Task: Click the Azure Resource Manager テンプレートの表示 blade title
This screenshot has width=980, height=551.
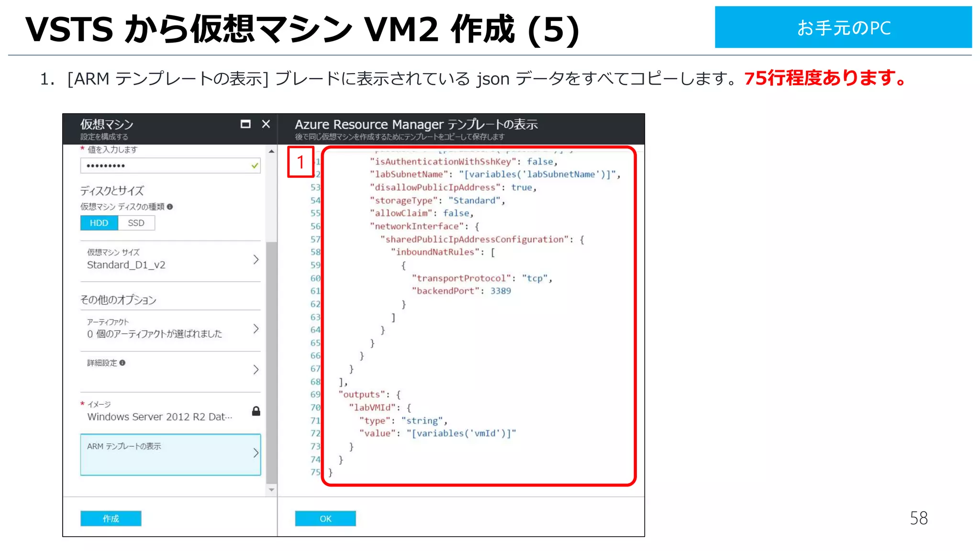Action: pyautogui.click(x=416, y=124)
